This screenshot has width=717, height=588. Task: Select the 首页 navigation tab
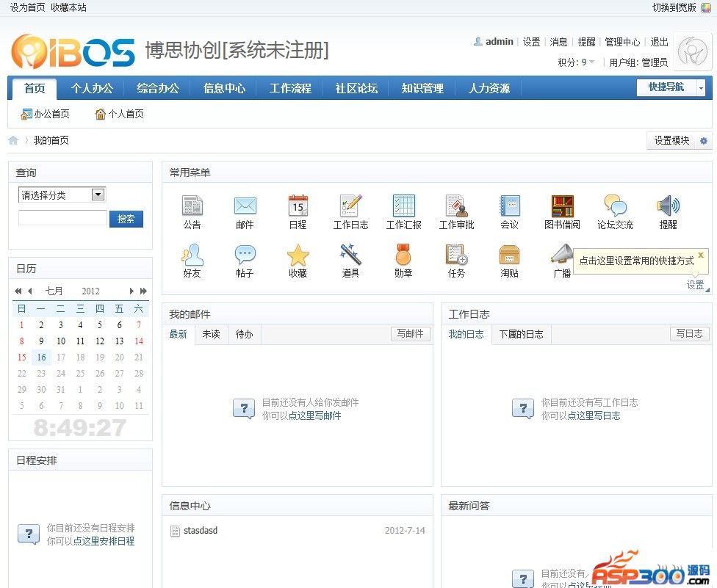pyautogui.click(x=35, y=88)
